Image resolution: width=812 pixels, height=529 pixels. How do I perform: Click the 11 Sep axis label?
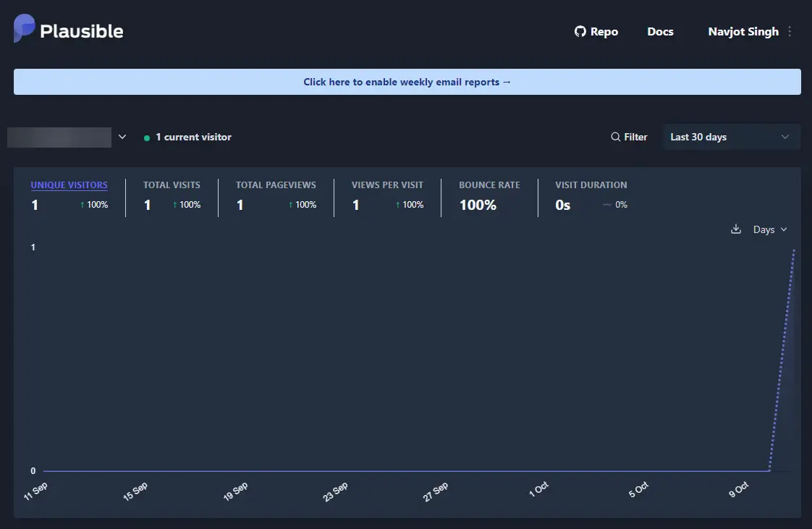tap(35, 491)
